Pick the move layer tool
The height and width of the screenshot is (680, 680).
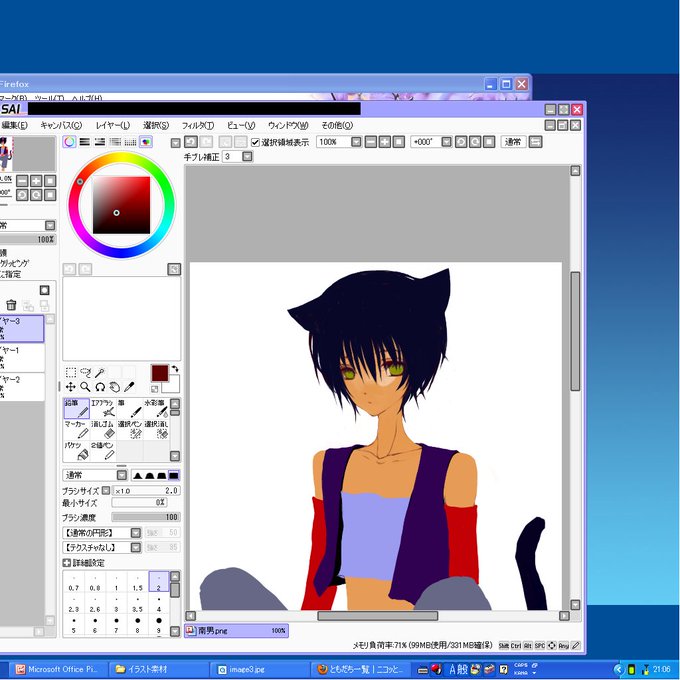(71, 387)
